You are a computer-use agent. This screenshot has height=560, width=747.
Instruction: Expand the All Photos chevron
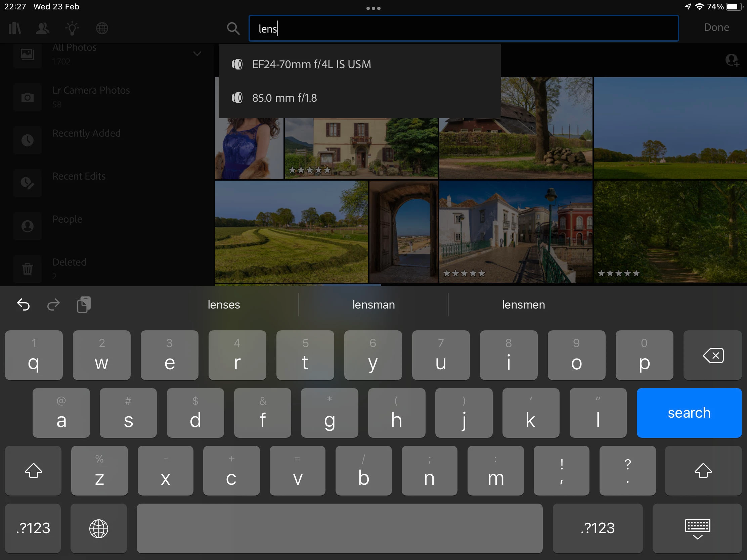(197, 54)
